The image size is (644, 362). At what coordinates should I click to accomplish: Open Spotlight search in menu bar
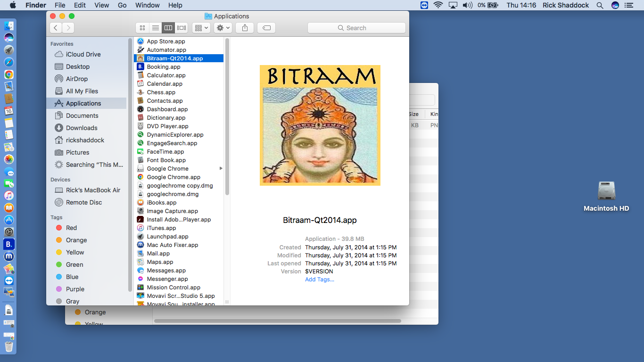600,5
